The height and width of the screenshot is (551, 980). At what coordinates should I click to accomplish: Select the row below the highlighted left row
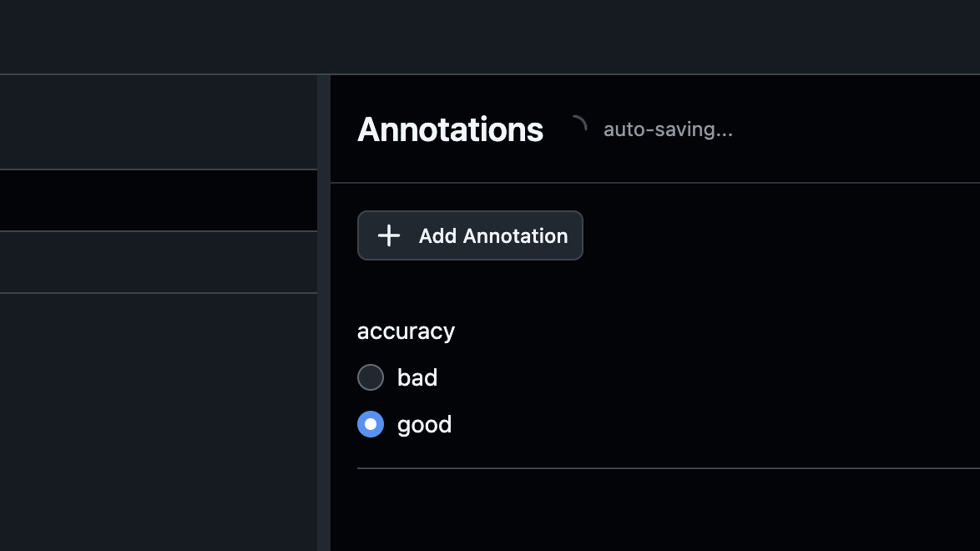(159, 262)
